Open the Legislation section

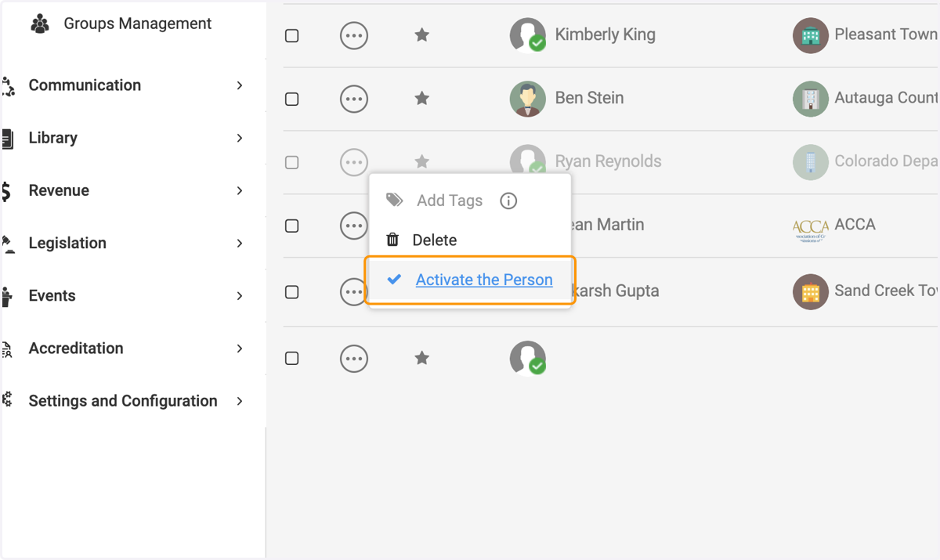coord(67,244)
